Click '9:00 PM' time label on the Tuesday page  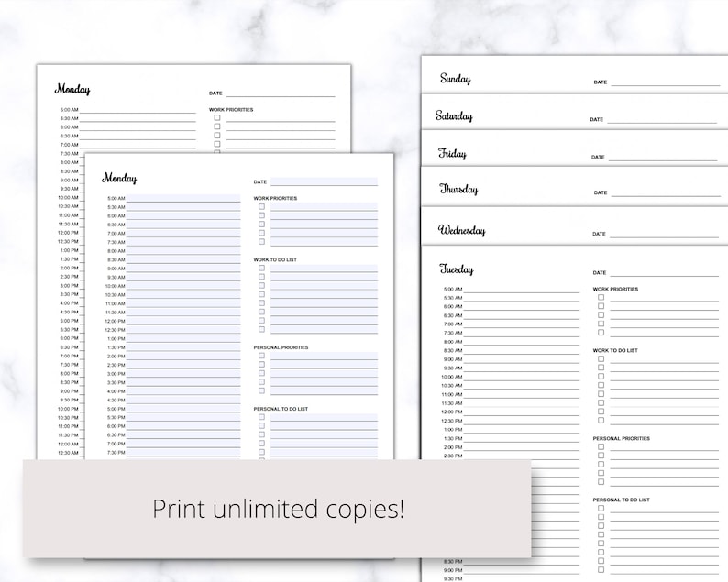[x=453, y=570]
